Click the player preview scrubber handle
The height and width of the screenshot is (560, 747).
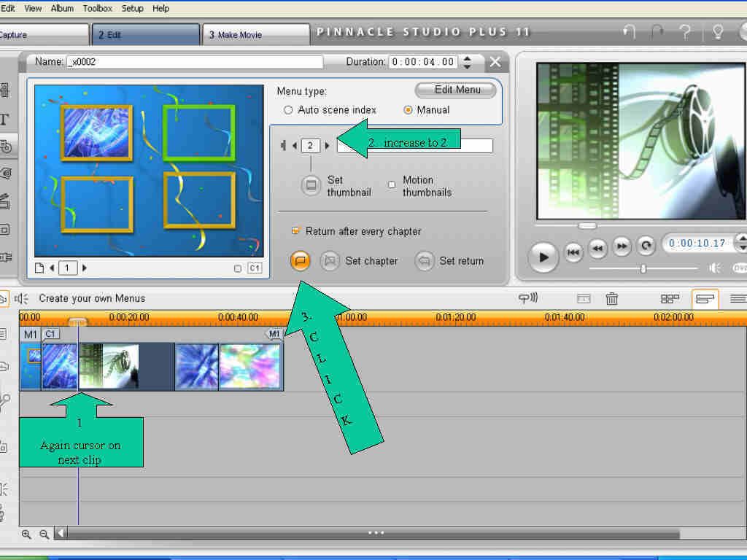coord(587,225)
